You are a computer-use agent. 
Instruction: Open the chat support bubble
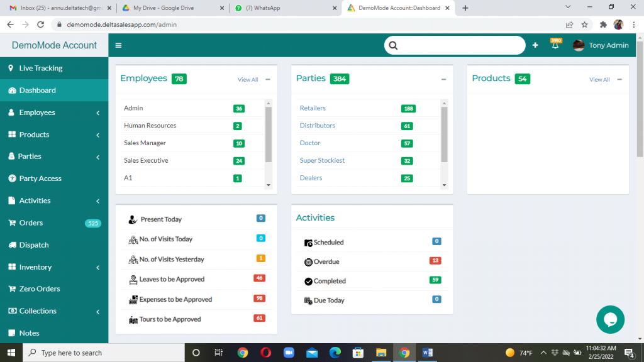(610, 319)
